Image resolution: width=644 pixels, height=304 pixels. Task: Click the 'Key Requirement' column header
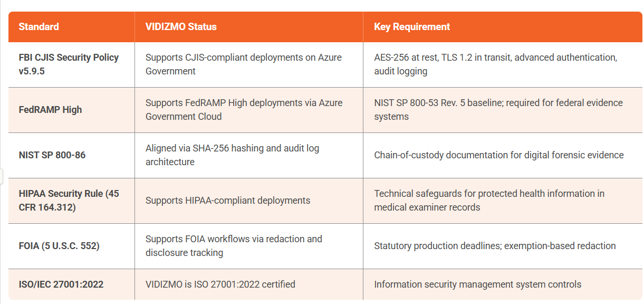pyautogui.click(x=503, y=26)
